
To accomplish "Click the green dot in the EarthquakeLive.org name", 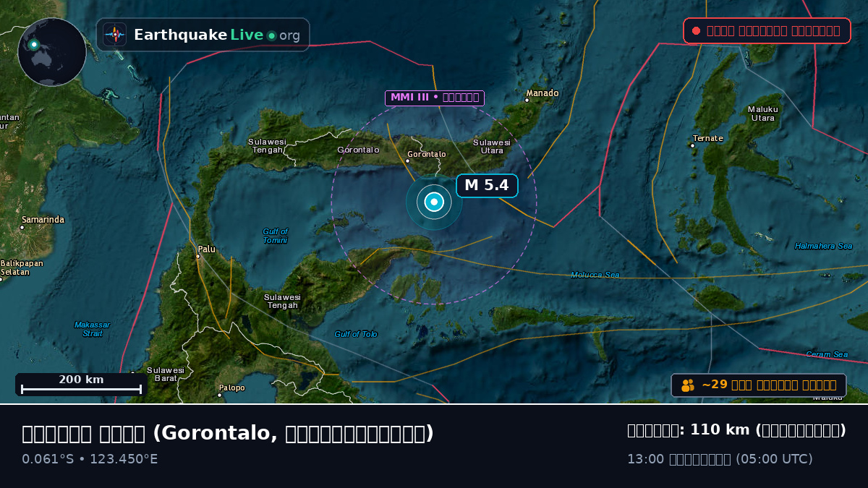I will point(271,35).
